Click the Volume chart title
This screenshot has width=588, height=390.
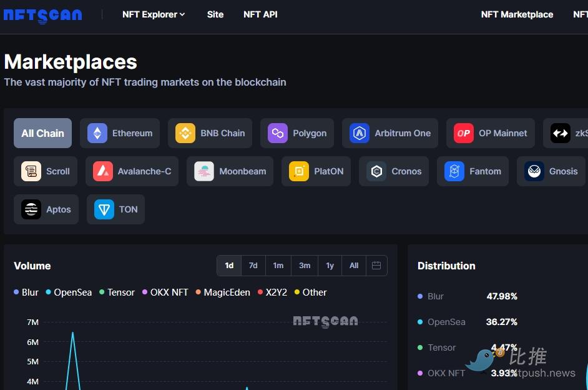coord(32,266)
